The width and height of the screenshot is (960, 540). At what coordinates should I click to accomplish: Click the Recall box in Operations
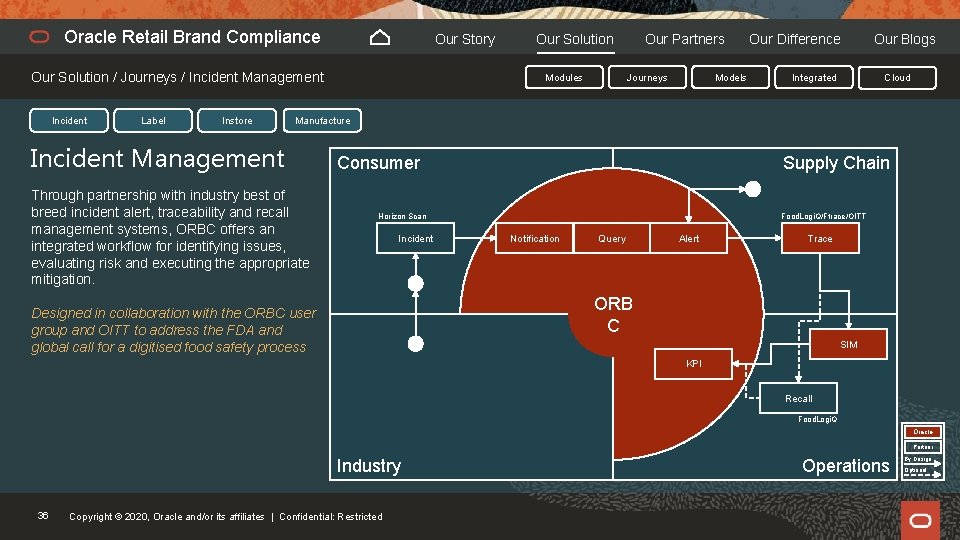click(798, 399)
